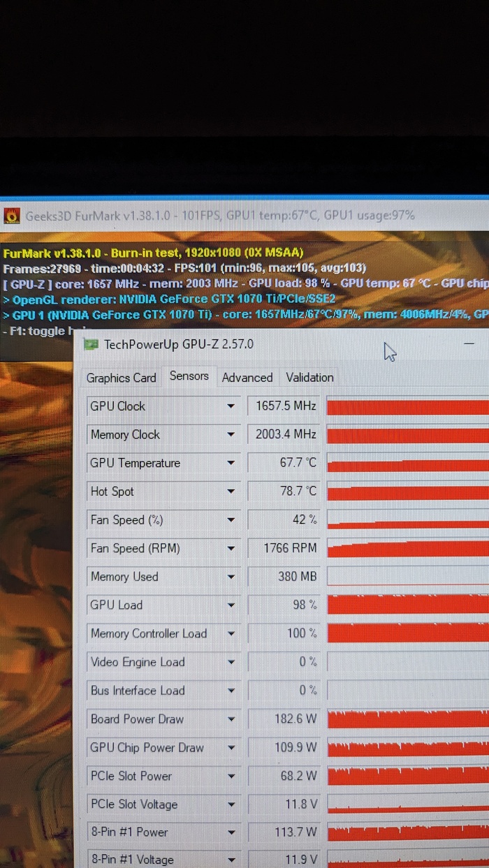Expand the GPU Clock sensor dropdown arrow
Screen dimensions: 489x868
[231, 406]
